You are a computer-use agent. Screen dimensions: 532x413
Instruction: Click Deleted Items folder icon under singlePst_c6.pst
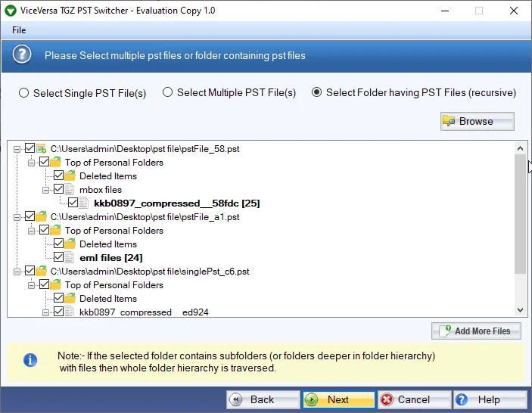point(70,298)
